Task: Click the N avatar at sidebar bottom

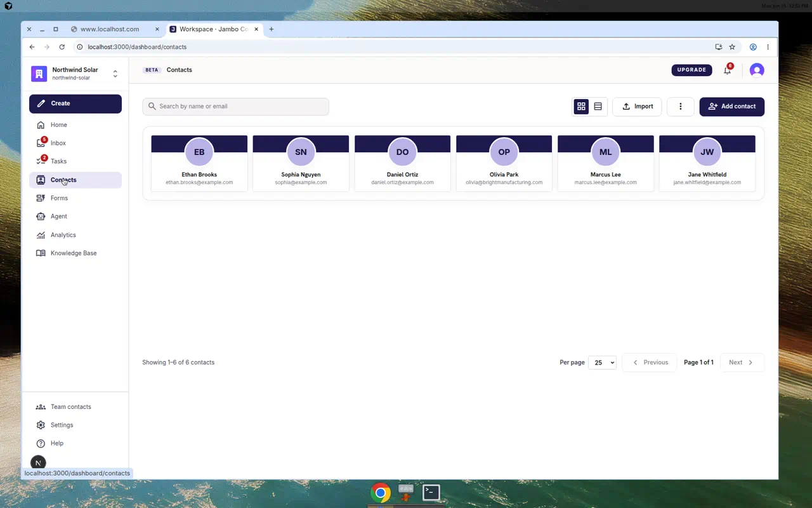Action: pos(38,463)
